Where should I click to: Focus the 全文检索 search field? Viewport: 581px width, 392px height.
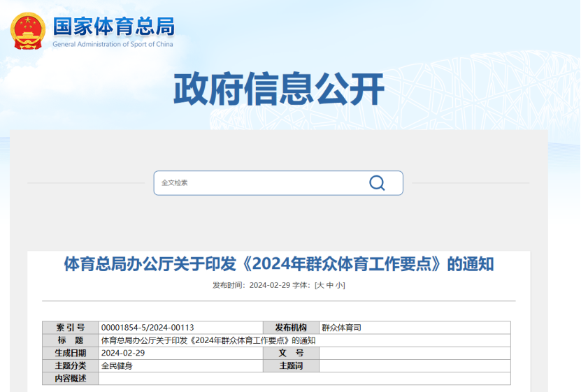tap(259, 183)
